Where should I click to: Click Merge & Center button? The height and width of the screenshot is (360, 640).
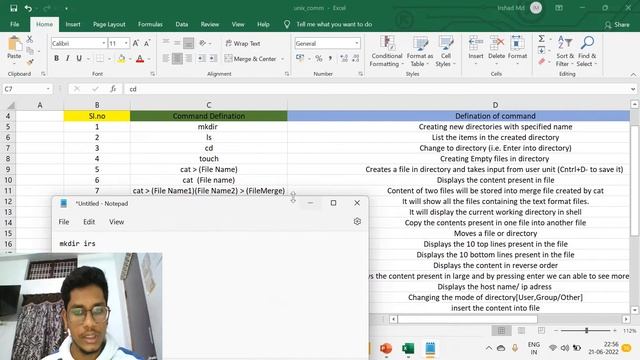251,59
